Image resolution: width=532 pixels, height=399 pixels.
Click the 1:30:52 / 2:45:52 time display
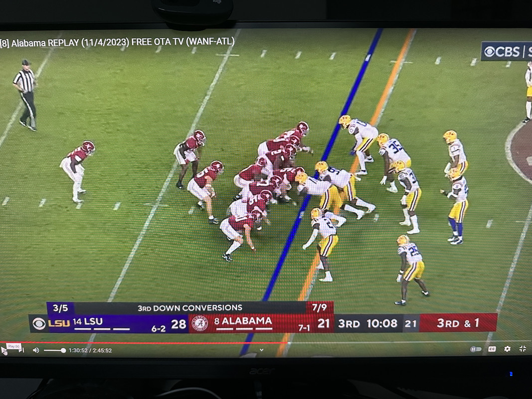click(90, 351)
